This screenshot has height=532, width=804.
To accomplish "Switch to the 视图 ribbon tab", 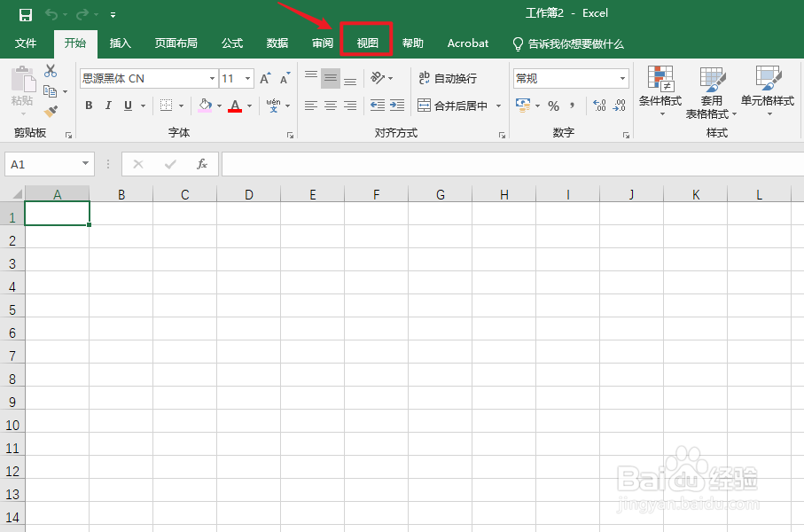I will click(x=366, y=43).
